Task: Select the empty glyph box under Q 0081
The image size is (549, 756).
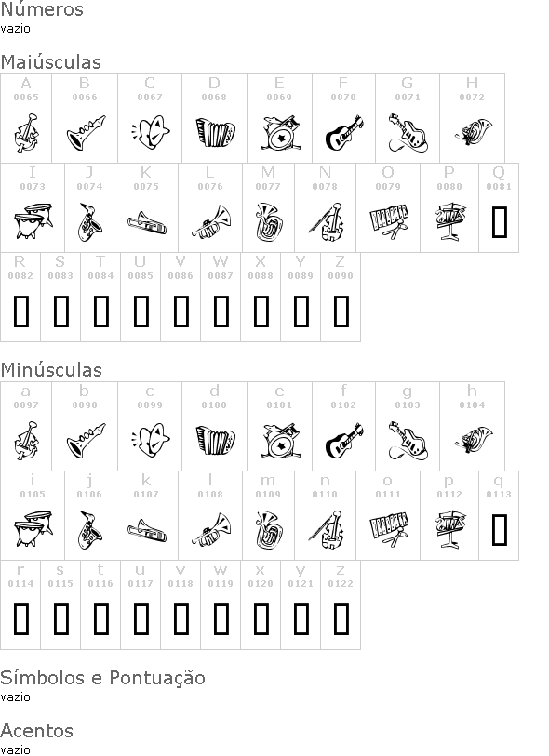Action: click(x=500, y=222)
